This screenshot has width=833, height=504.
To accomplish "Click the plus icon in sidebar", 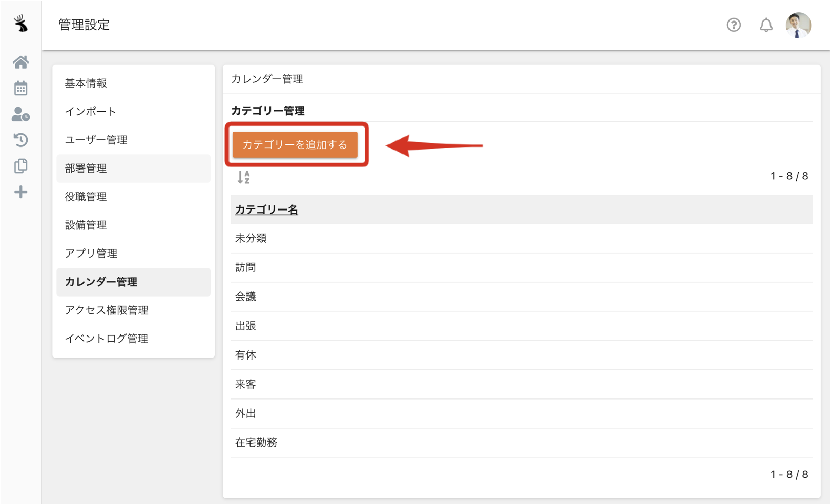I will tap(20, 192).
